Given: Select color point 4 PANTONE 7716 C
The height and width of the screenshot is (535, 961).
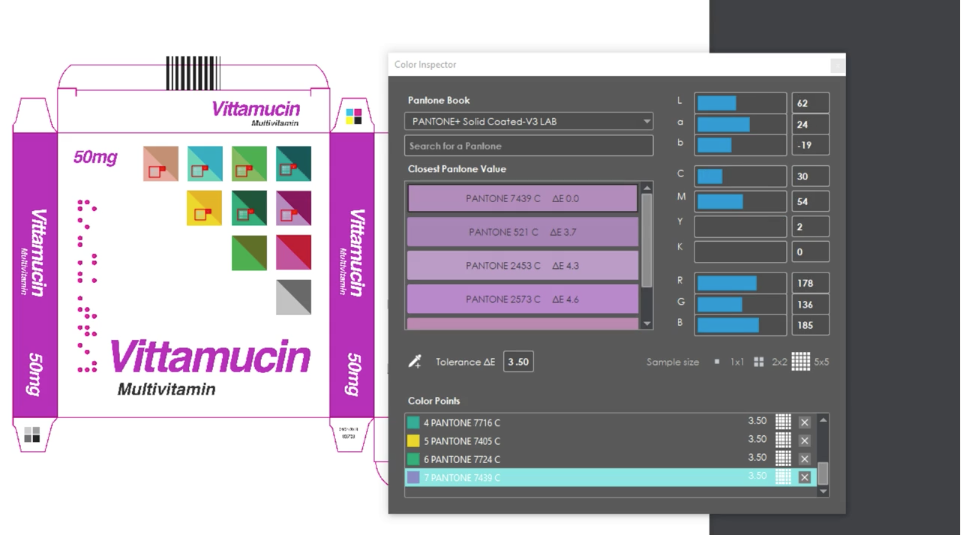Looking at the screenshot, I should pyautogui.click(x=610, y=422).
